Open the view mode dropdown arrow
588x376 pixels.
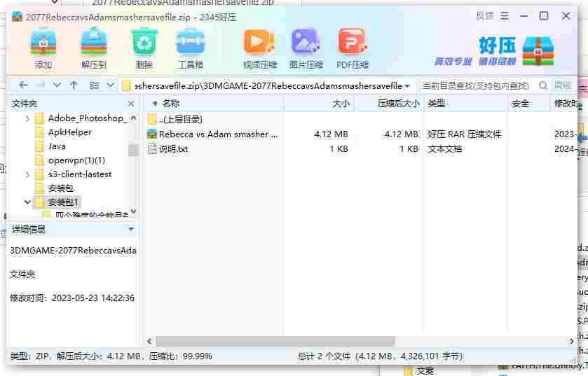click(x=110, y=85)
